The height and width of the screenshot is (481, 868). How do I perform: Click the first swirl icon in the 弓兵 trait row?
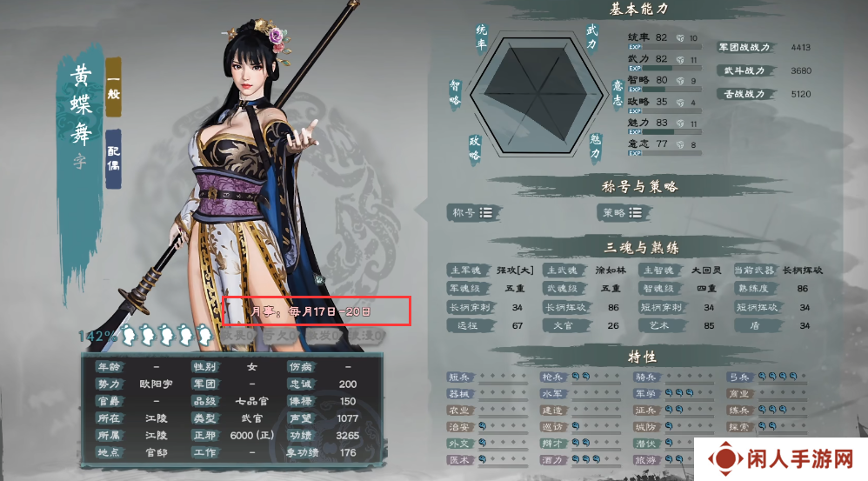click(x=762, y=377)
